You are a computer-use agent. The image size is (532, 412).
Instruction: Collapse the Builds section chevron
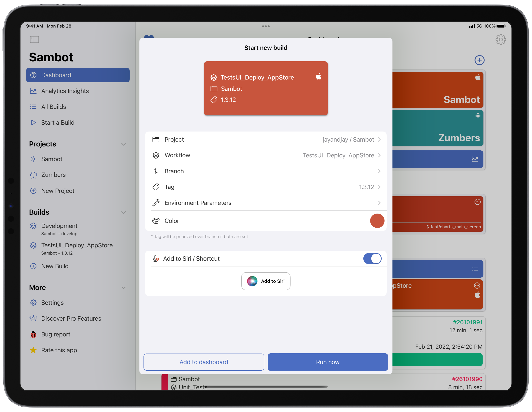click(x=123, y=212)
